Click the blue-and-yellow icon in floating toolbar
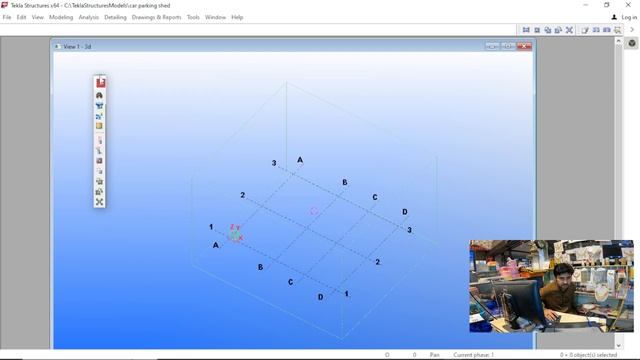This screenshot has height=360, width=640. click(99, 116)
